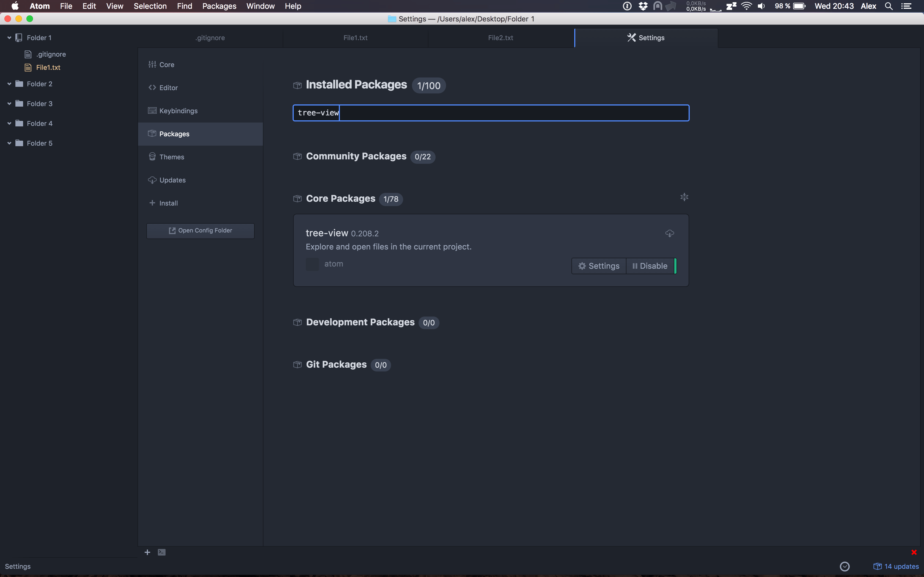Collapse the Folder 3 tree entry
This screenshot has height=577, width=924.
(9, 104)
